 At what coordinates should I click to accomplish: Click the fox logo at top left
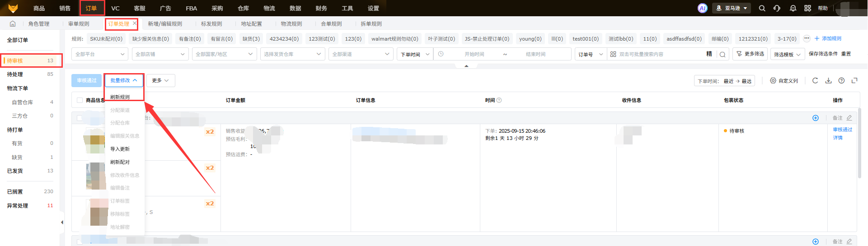click(13, 8)
